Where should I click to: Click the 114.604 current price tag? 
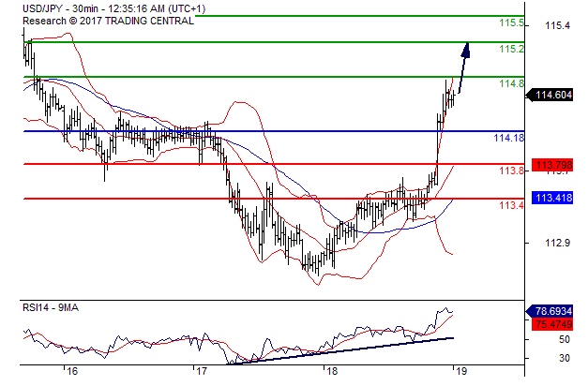(550, 96)
